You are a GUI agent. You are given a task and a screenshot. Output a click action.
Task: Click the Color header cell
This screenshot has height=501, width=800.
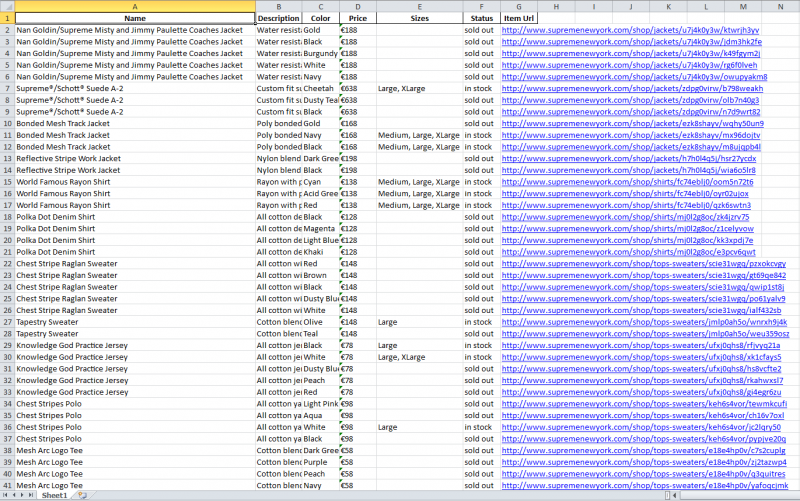point(321,18)
